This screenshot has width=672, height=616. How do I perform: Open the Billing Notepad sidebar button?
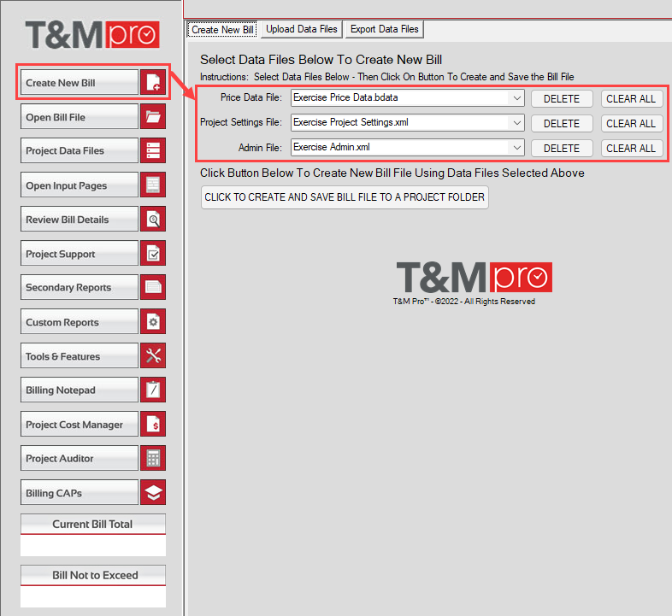tap(80, 390)
